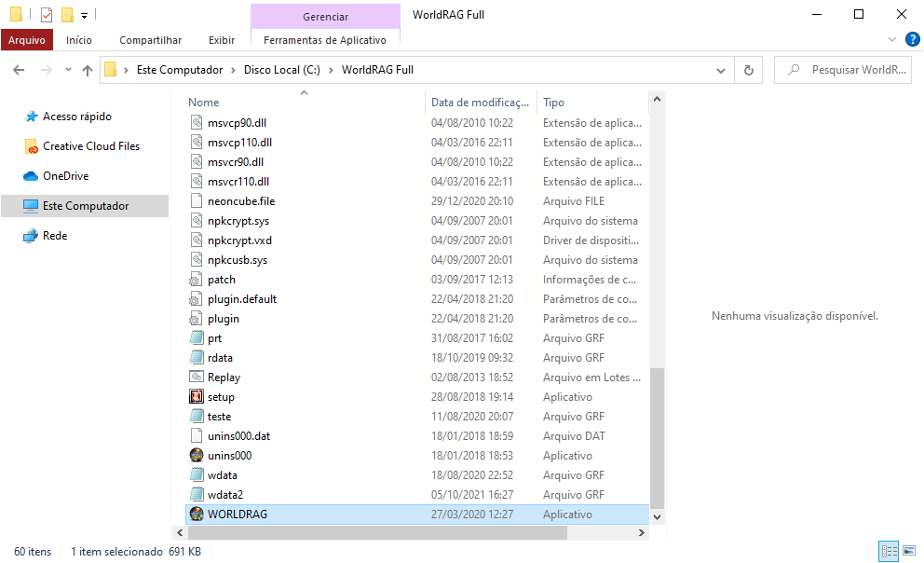Image resolution: width=924 pixels, height=563 pixels.
Task: Expand chevron after Disco Local (C:) breadcrumb
Action: [331, 70]
